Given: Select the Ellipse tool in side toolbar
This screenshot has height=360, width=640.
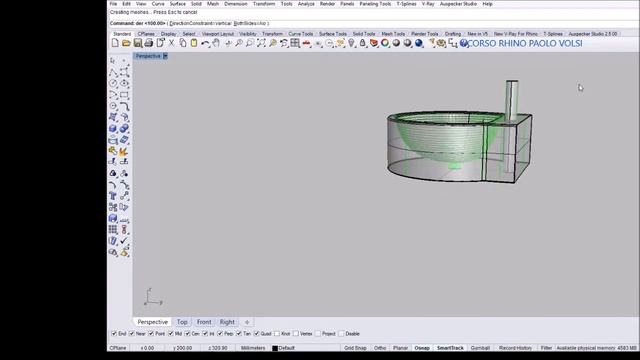Looking at the screenshot, I should click(124, 83).
